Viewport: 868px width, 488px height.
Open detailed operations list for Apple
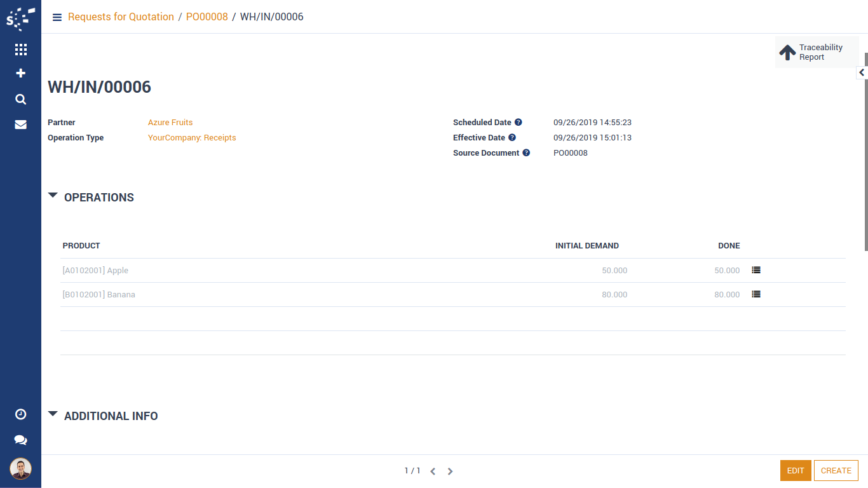click(756, 270)
